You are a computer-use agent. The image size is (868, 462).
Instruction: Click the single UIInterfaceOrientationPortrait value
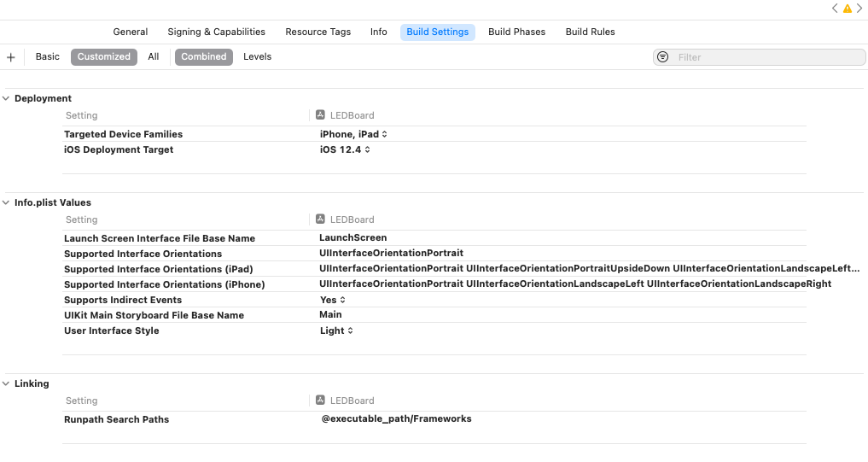(391, 253)
